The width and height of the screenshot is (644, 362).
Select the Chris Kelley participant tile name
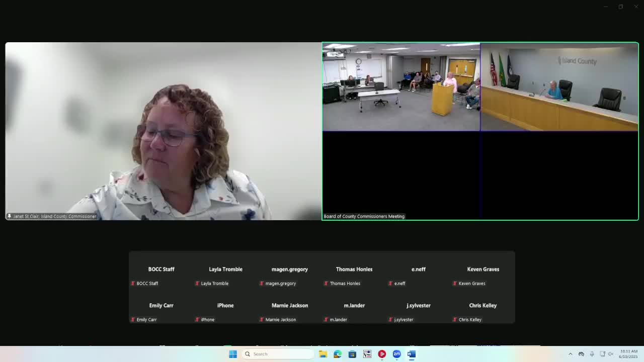[x=483, y=306]
